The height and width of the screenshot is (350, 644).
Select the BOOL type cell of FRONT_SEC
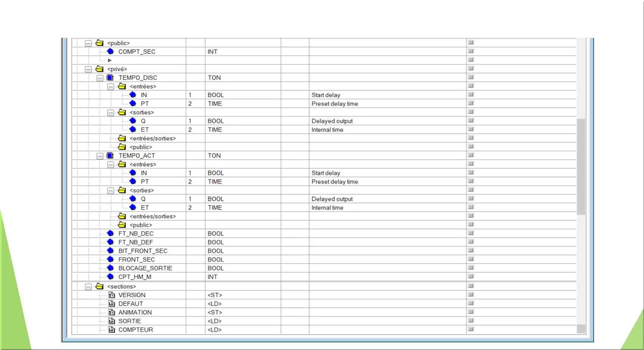pos(243,259)
